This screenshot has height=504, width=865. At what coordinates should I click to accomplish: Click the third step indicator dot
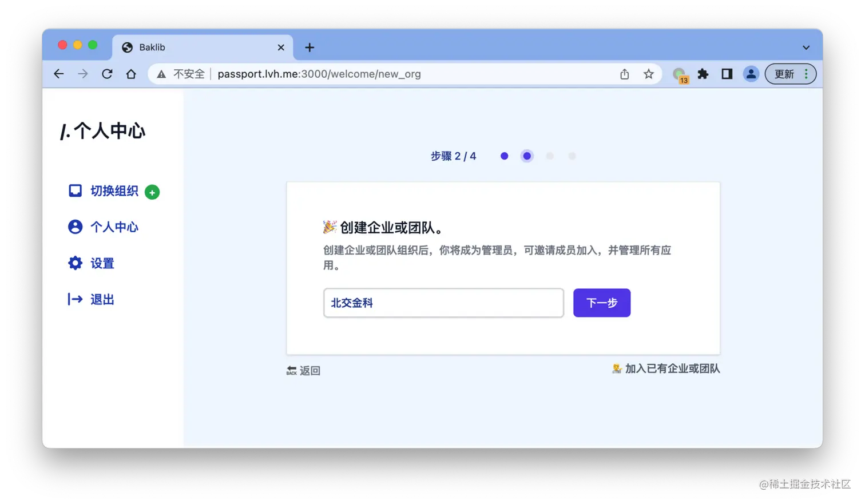click(x=550, y=156)
